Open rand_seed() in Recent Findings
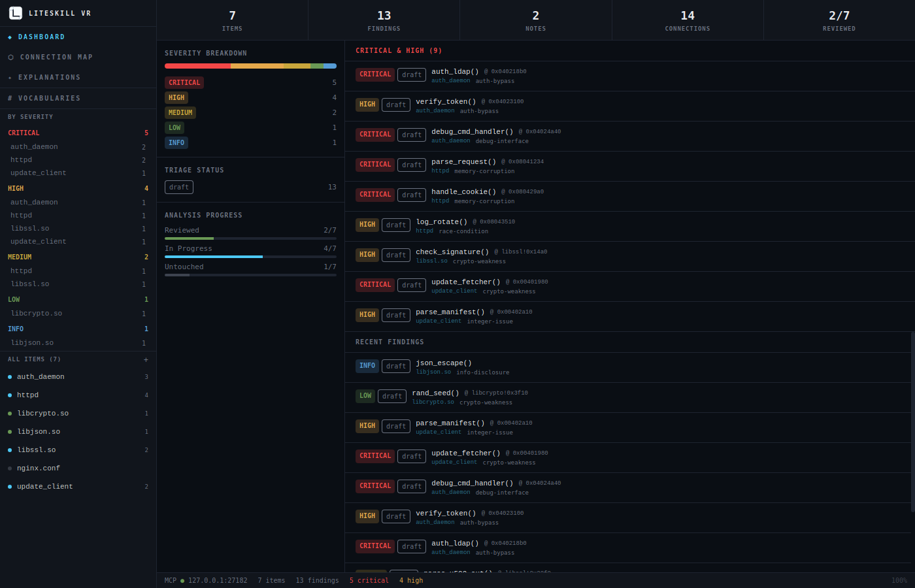The height and width of the screenshot is (588, 915). (x=628, y=398)
